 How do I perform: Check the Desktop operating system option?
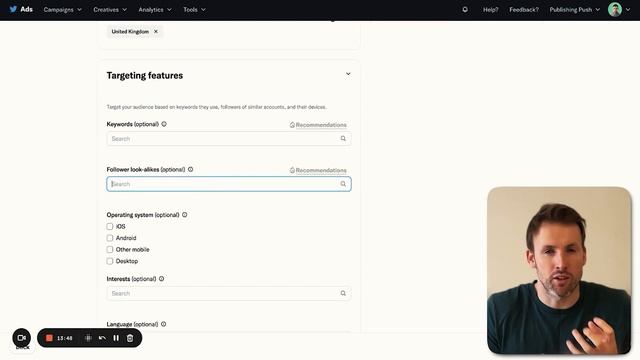coord(110,261)
